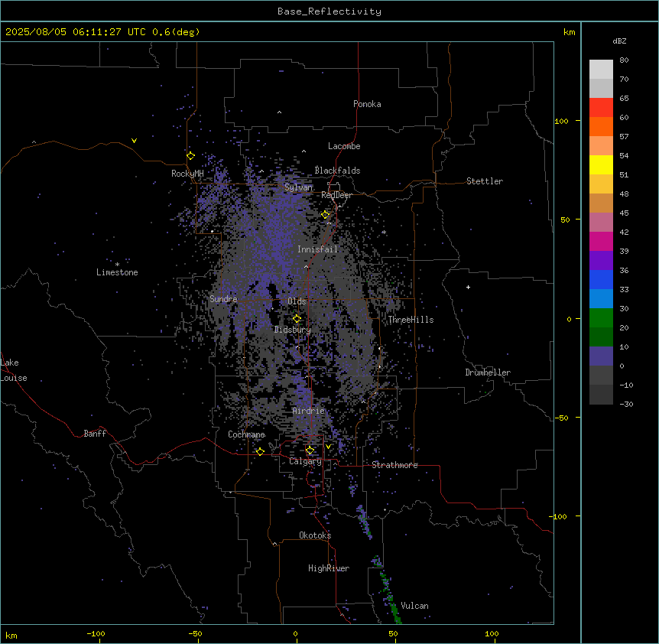659x644 pixels.
Task: Click the Blackfalds label
Action: pyautogui.click(x=337, y=171)
